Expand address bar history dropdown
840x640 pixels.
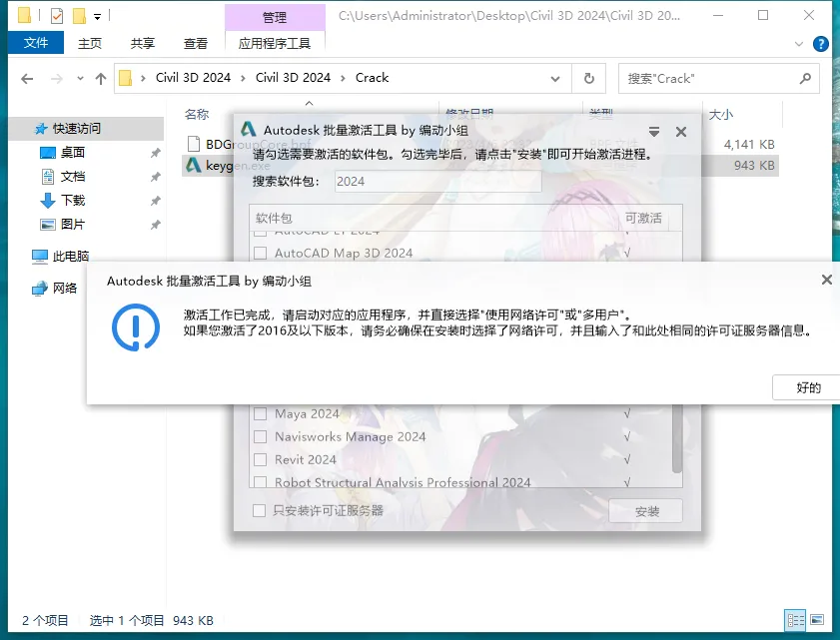pos(555,79)
